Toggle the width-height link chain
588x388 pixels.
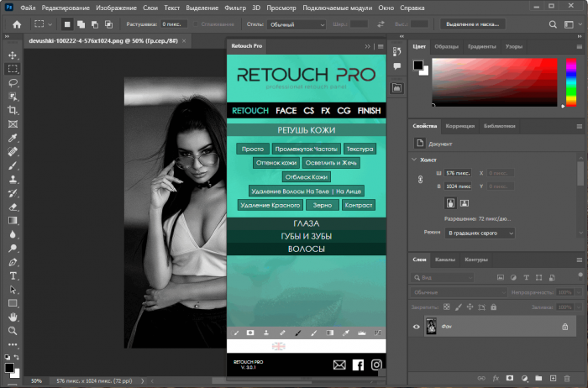(420, 179)
